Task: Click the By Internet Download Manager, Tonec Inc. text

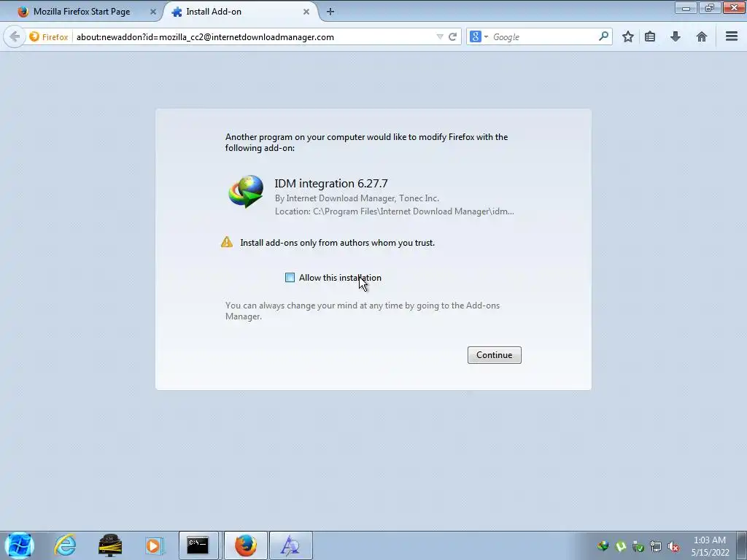Action: [357, 198]
